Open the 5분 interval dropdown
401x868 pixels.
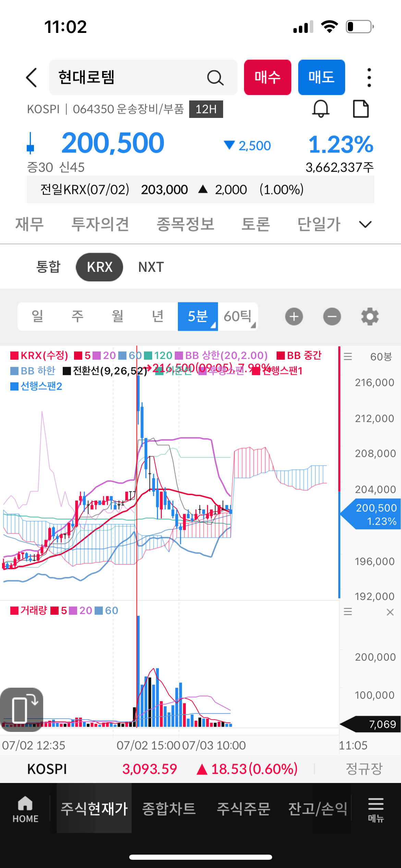tap(198, 316)
